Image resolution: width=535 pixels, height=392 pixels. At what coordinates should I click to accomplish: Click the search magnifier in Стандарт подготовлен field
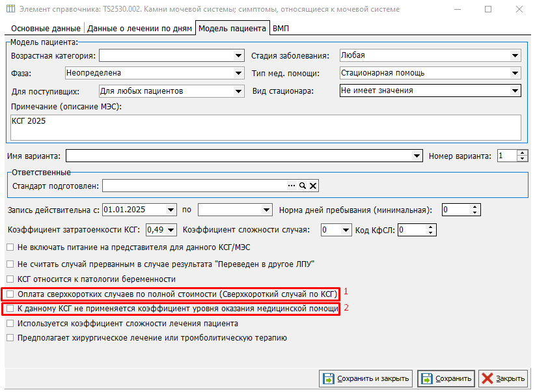[302, 186]
